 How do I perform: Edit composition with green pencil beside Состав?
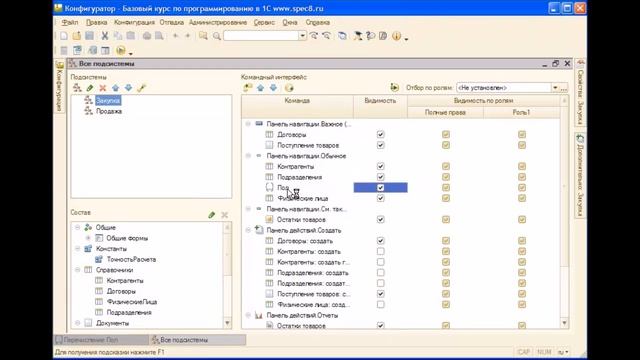click(211, 215)
